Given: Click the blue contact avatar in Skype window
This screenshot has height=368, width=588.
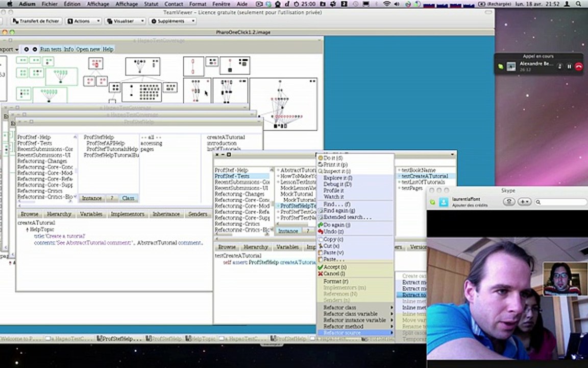Looking at the screenshot, I should [x=444, y=202].
